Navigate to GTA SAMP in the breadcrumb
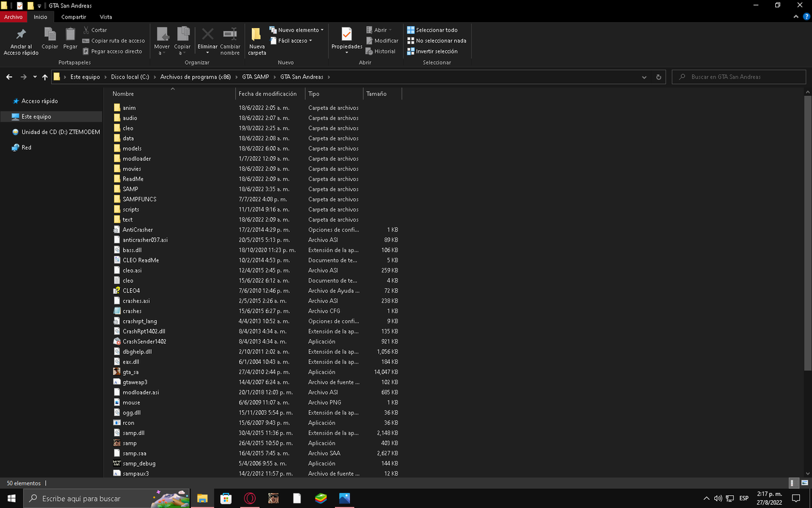The image size is (812, 508). 256,77
